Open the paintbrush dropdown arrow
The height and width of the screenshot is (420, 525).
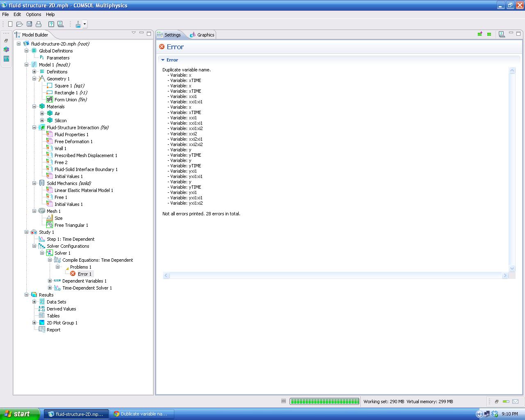[x=85, y=24]
